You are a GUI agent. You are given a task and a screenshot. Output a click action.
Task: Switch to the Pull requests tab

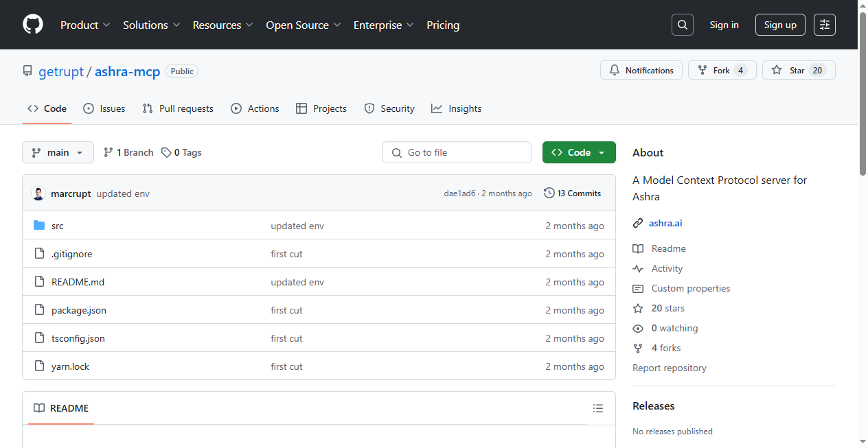[x=178, y=108]
